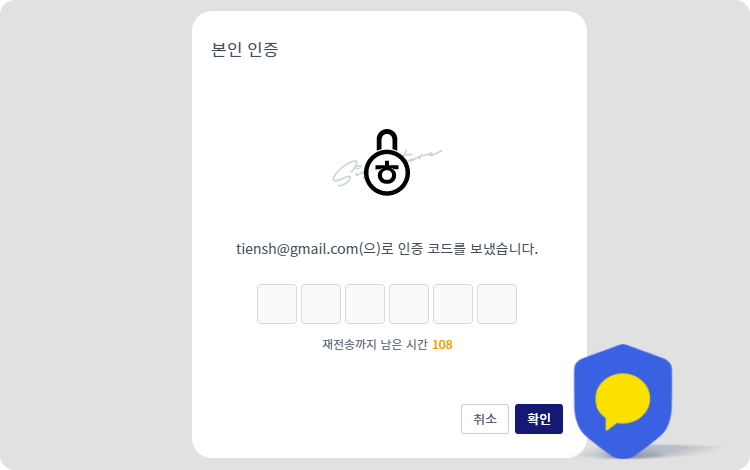
Task: Select the third verification code box
Action: point(365,304)
